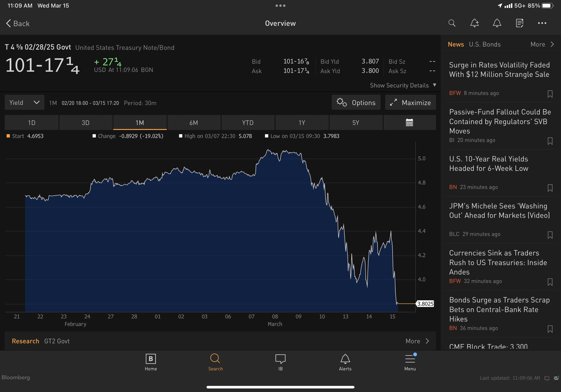The height and width of the screenshot is (392, 561).
Task: Expand Show Security Details
Action: click(x=403, y=85)
